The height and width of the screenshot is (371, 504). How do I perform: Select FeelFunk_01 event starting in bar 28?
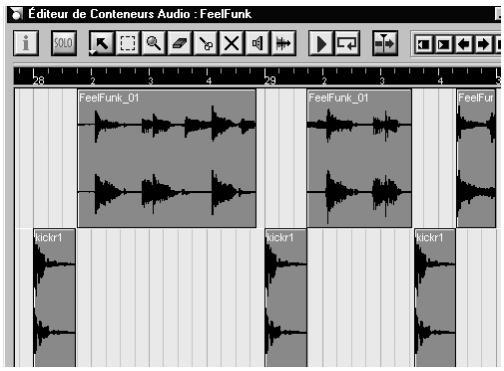pyautogui.click(x=167, y=158)
